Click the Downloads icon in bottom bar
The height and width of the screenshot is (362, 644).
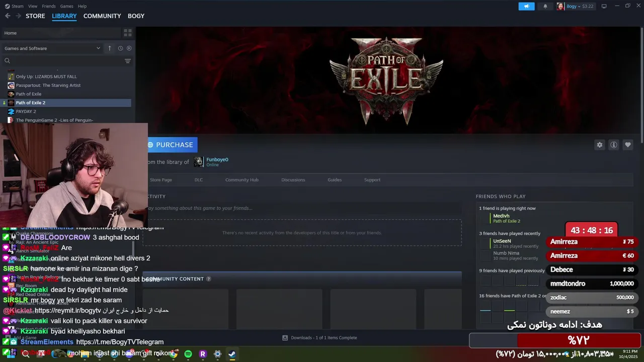point(285,338)
